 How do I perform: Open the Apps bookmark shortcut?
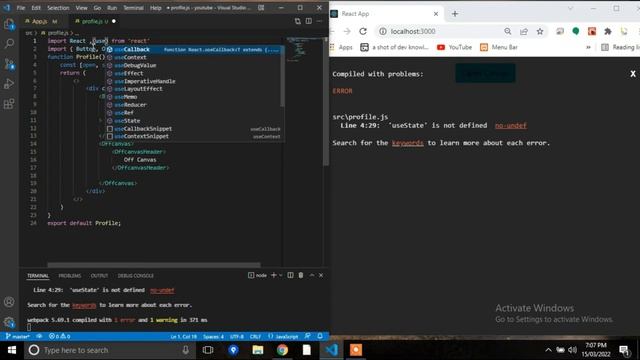(x=341, y=47)
